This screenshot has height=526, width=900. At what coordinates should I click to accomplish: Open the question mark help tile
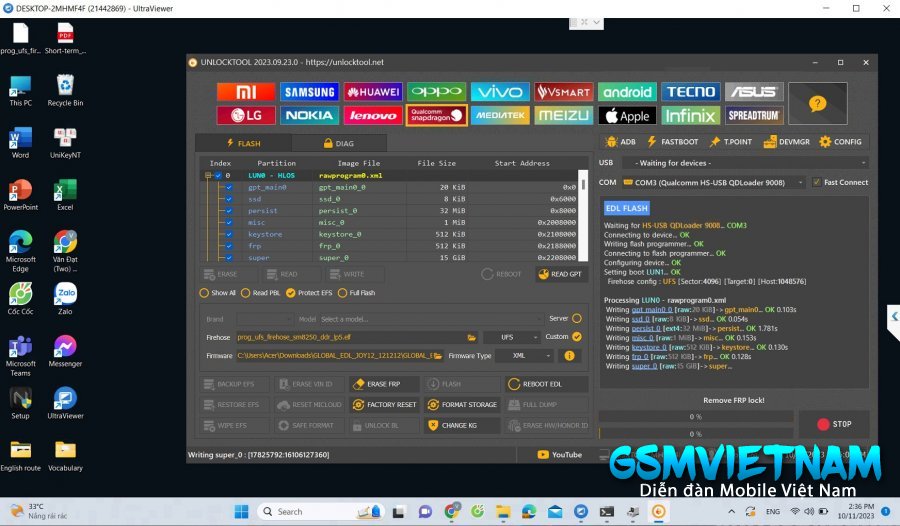point(817,103)
